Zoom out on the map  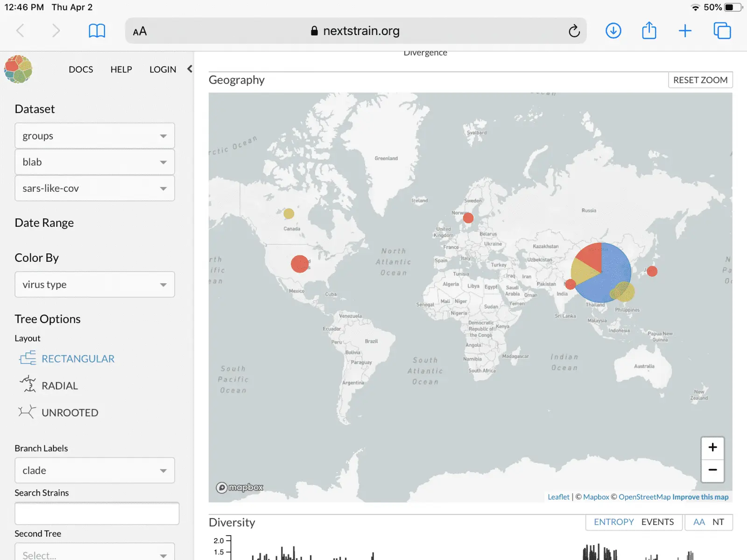click(712, 470)
